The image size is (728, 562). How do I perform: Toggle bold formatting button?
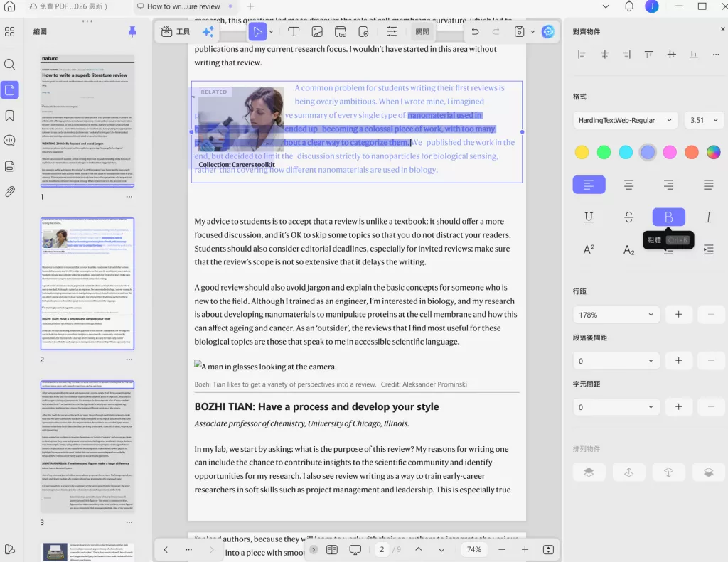click(668, 217)
